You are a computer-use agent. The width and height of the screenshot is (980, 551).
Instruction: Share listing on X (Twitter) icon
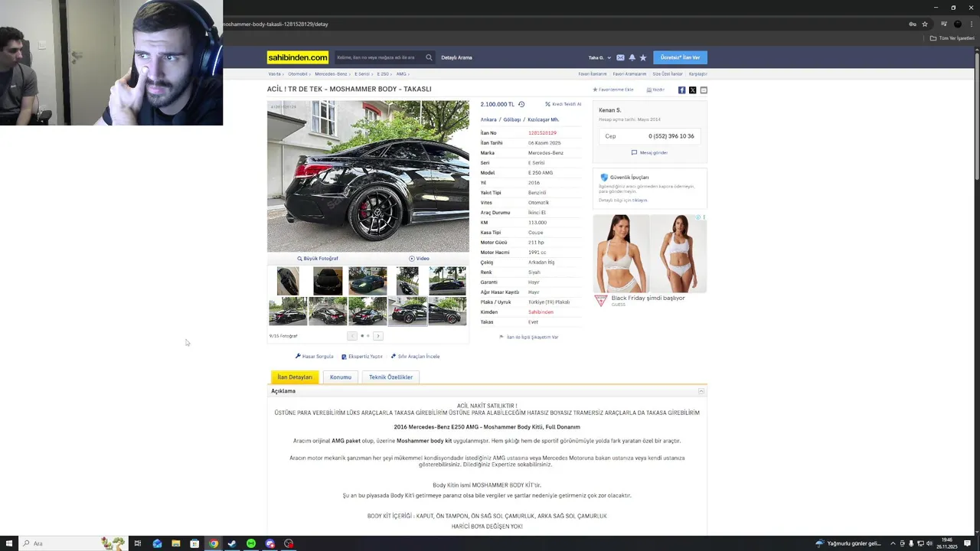(x=693, y=90)
